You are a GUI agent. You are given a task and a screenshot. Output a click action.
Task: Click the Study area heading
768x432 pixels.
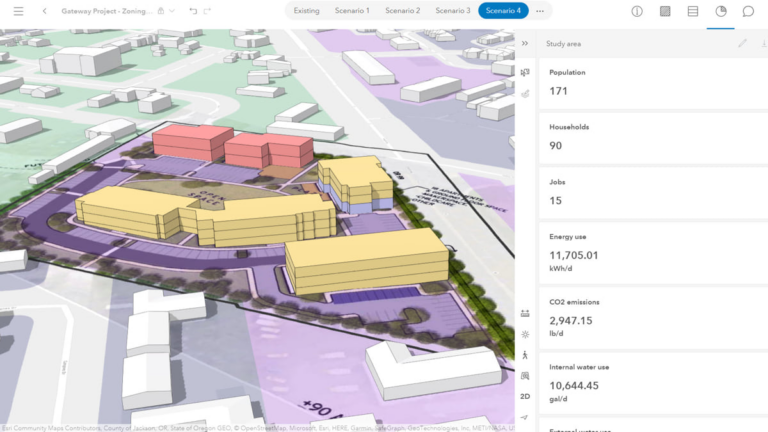[563, 44]
